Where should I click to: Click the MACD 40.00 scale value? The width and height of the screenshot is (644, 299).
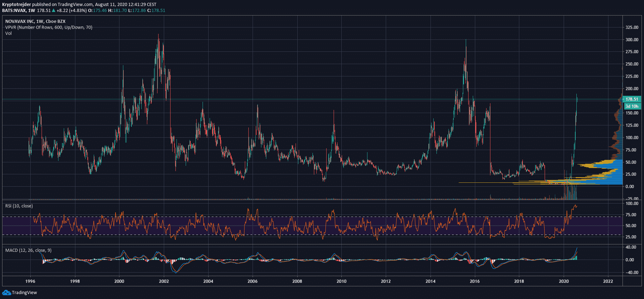[632, 247]
